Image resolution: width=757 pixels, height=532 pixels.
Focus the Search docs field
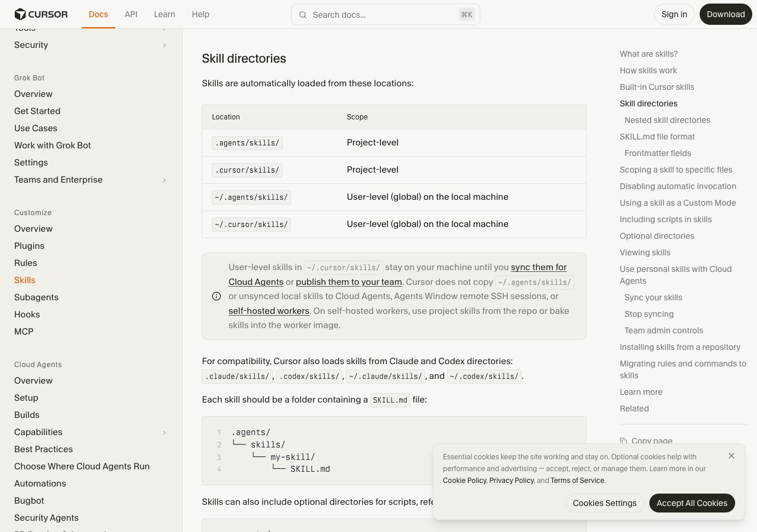coord(386,15)
